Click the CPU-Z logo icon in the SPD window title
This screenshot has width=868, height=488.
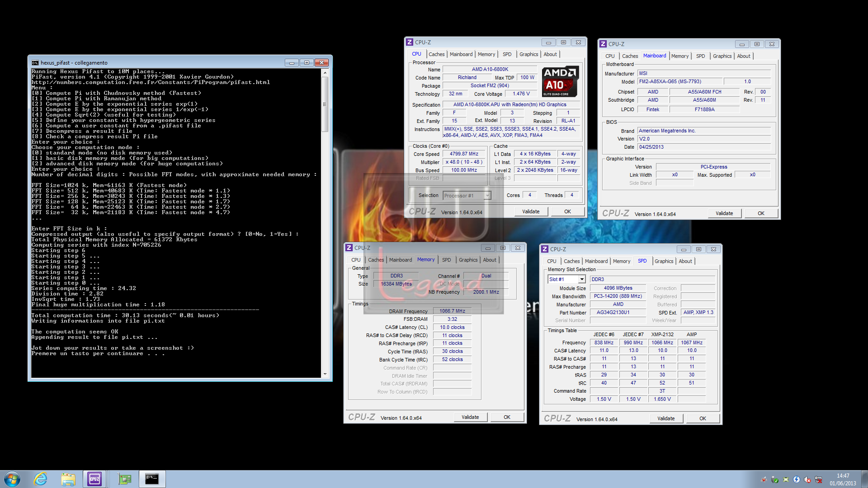coord(545,249)
